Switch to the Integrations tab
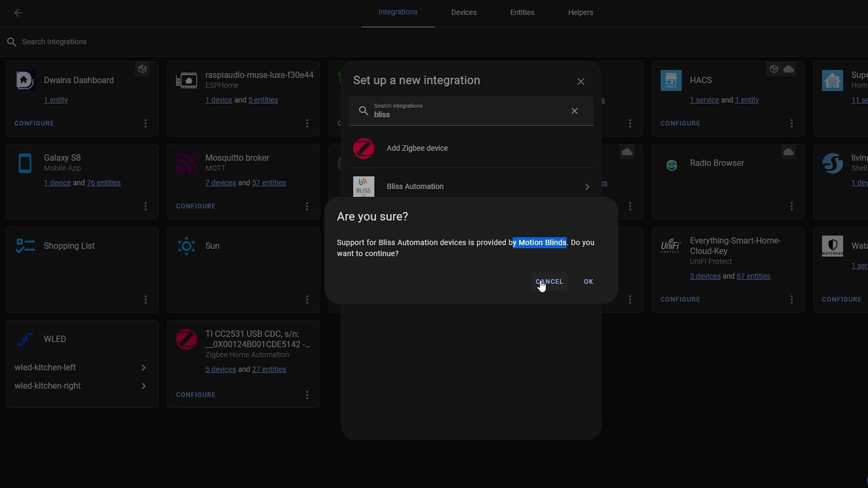The width and height of the screenshot is (868, 488). (x=398, y=12)
